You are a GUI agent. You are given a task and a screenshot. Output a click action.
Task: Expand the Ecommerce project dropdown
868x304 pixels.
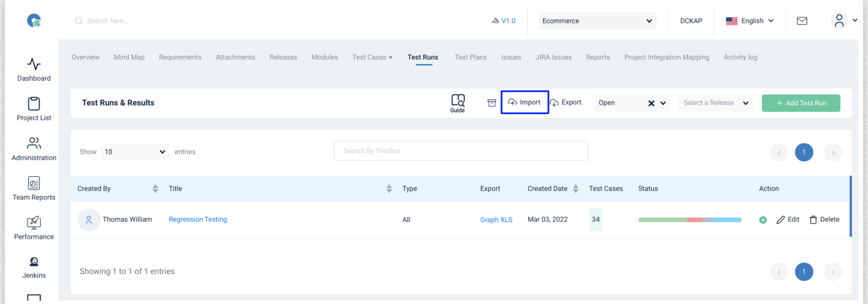click(597, 21)
